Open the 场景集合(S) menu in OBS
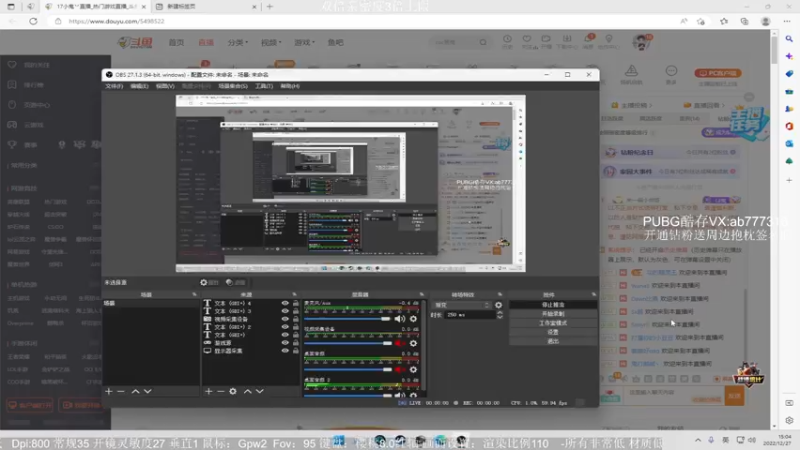Image resolution: width=800 pixels, height=450 pixels. click(x=233, y=86)
